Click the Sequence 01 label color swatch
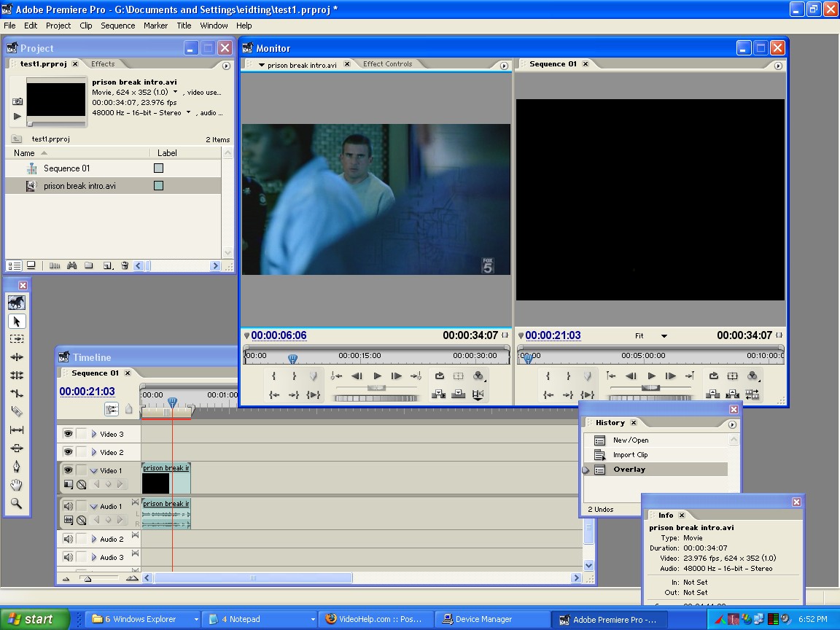Screen dimensions: 840x630 coord(158,168)
